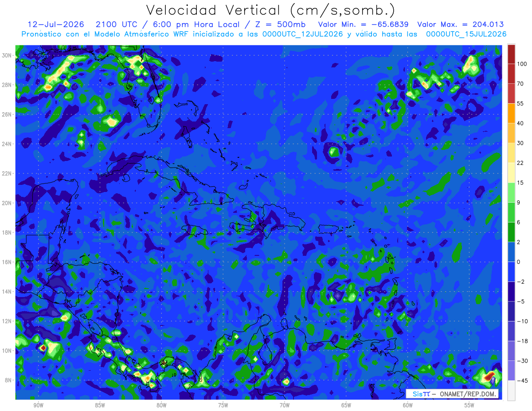Image resolution: width=532 pixels, height=411 pixels.
Task: Select the pale yellow swatch between 22 and 15
Action: pos(511,172)
